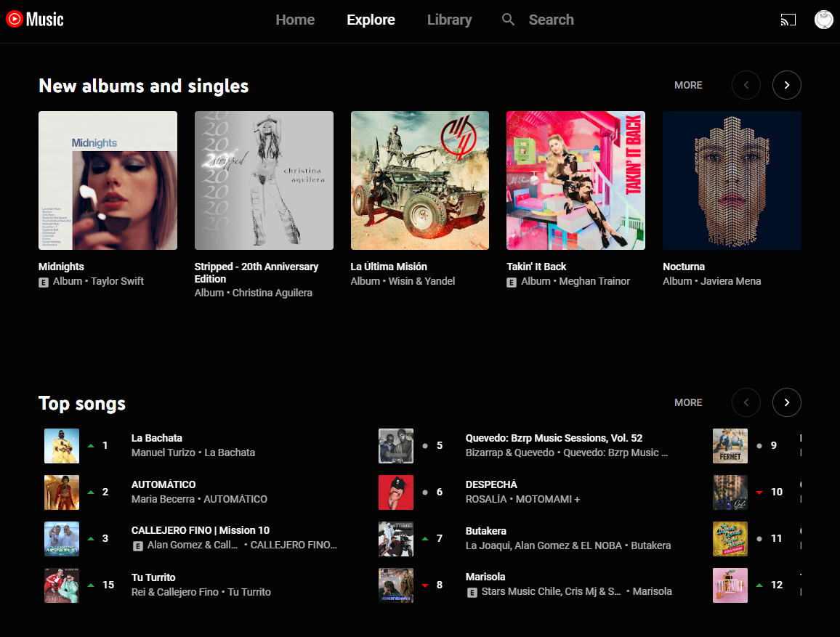Open the Library tab

click(450, 20)
